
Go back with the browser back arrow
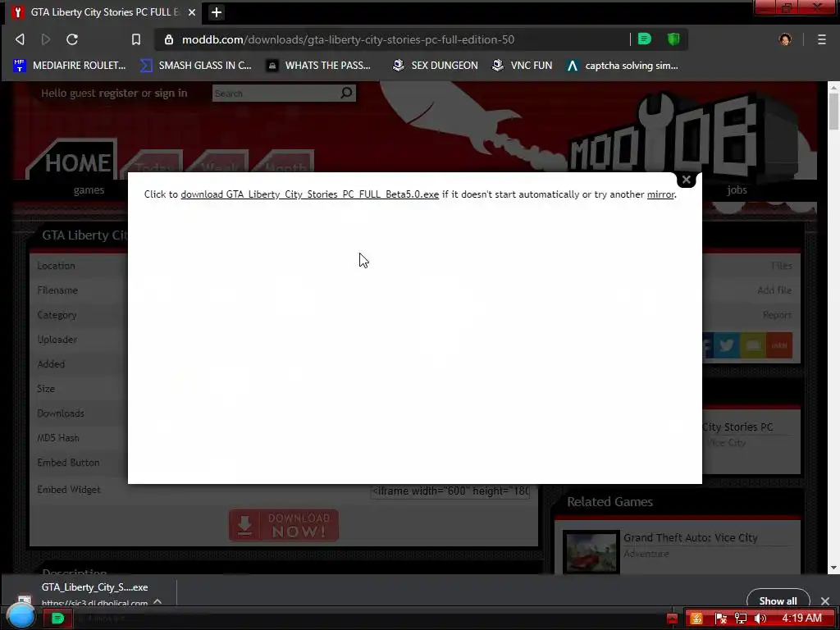coord(20,39)
